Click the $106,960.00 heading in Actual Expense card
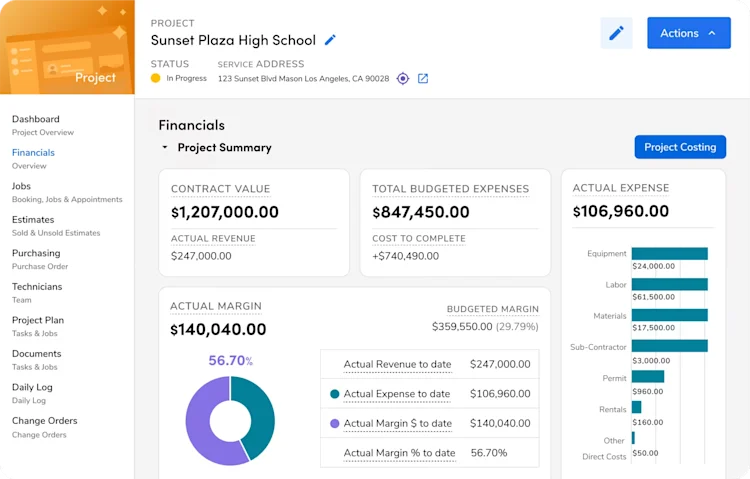 (621, 211)
